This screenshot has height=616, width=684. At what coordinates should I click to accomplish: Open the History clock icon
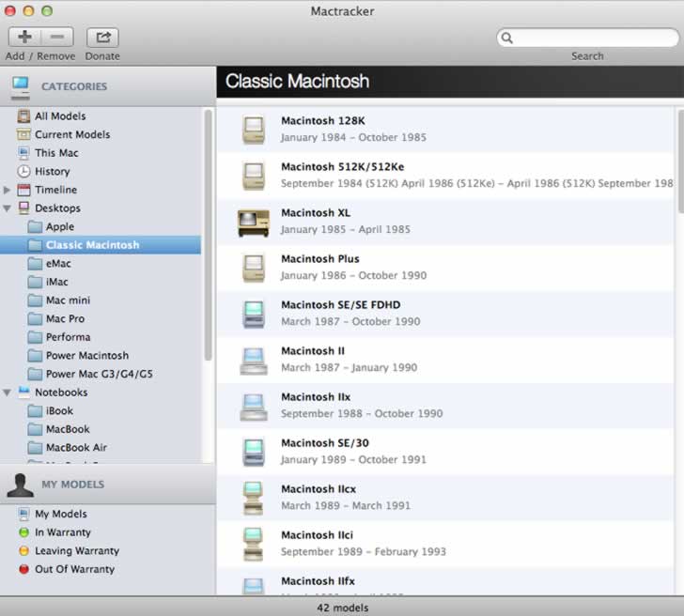tap(23, 171)
